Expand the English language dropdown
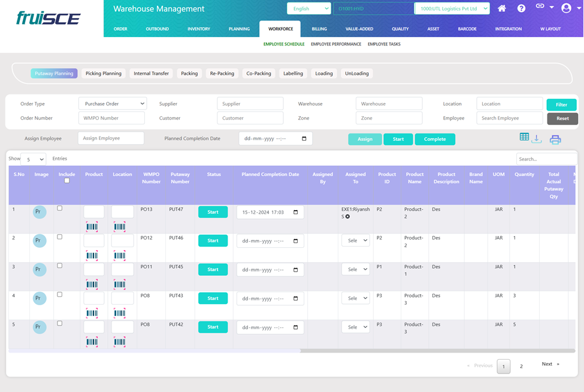 pos(308,8)
